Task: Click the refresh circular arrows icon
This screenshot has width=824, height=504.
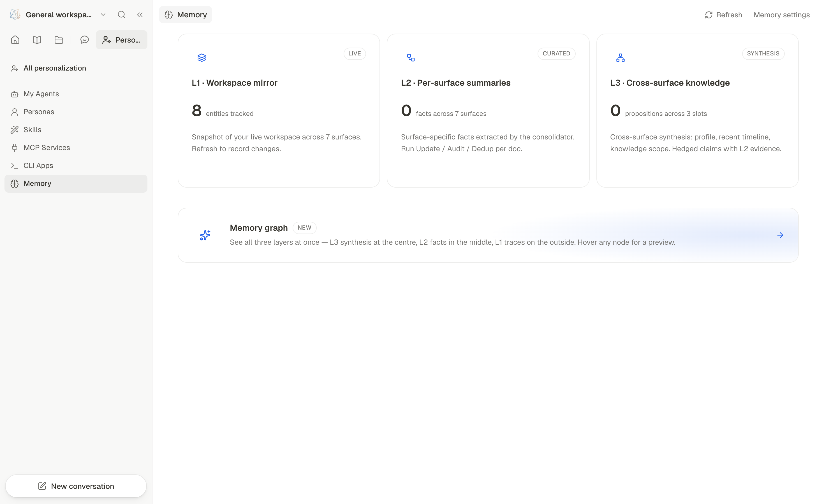Action: click(709, 15)
